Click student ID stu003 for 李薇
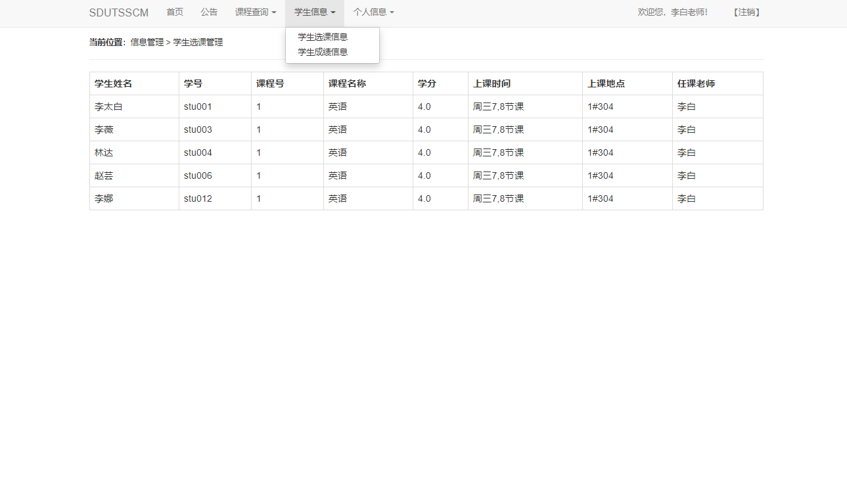847x504 pixels. click(x=197, y=129)
